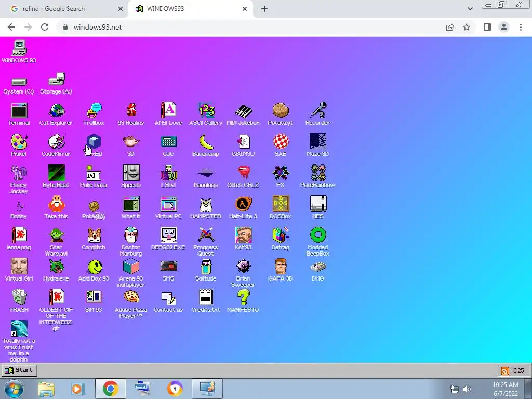Open Potato.yt icon
The height and width of the screenshot is (399, 532).
pos(280,114)
